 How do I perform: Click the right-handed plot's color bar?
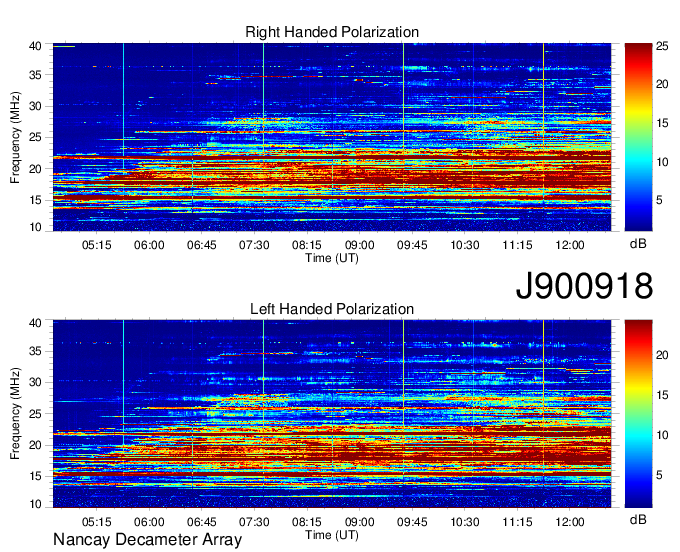(638, 137)
